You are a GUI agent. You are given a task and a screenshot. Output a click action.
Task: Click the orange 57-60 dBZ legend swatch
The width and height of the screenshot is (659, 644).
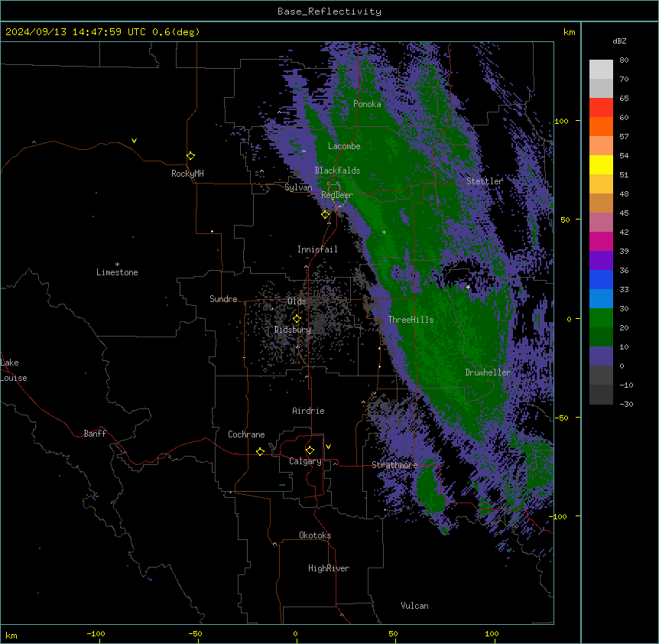click(601, 126)
